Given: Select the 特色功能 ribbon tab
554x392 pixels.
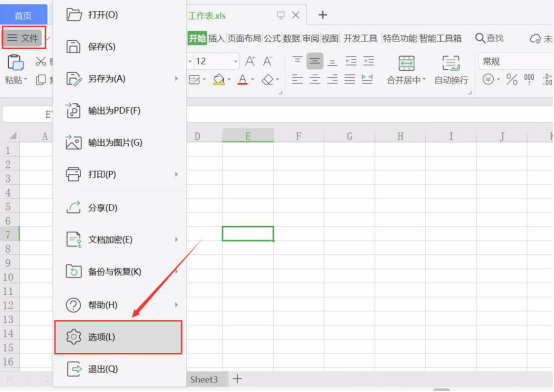Looking at the screenshot, I should (x=400, y=38).
